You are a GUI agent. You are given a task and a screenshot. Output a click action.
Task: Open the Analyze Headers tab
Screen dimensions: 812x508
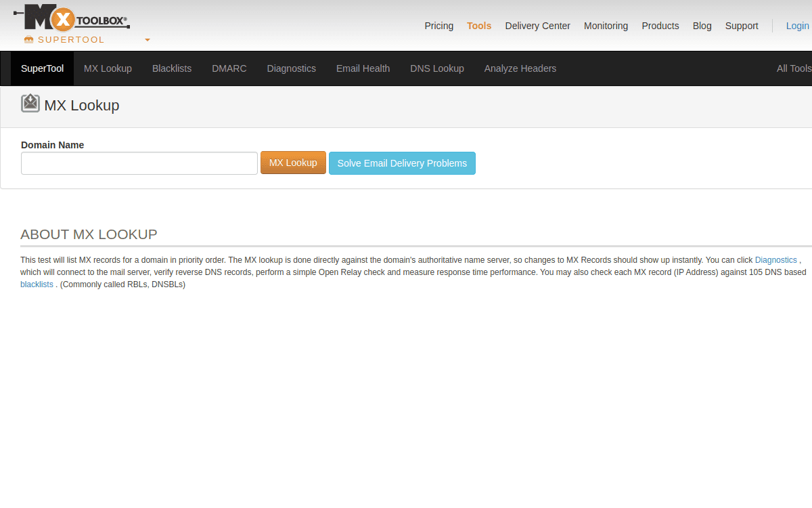pos(520,68)
